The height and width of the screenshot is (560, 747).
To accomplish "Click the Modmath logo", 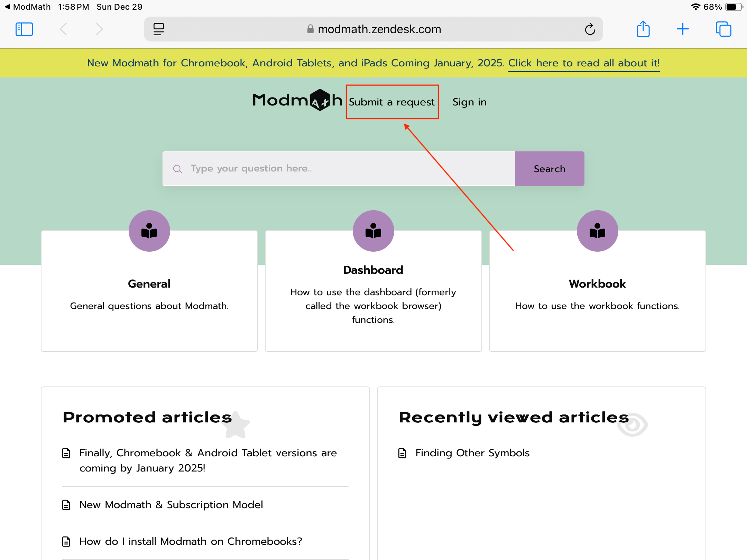I will 297,101.
